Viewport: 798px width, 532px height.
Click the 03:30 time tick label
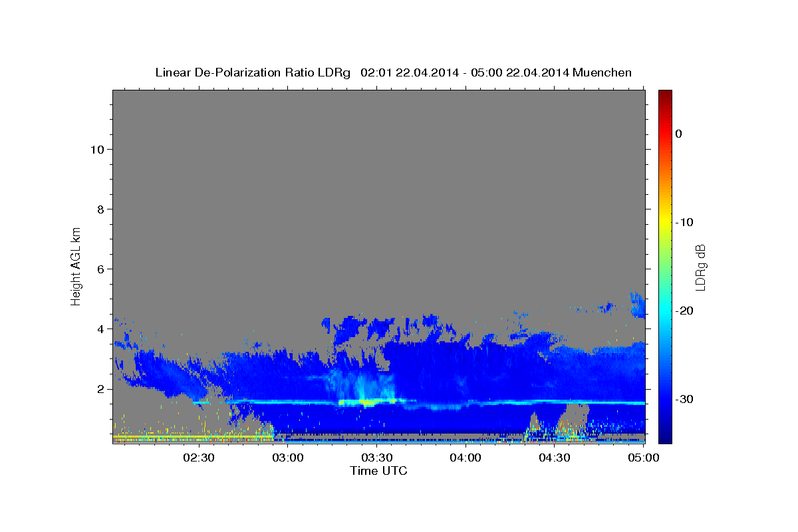pos(376,458)
